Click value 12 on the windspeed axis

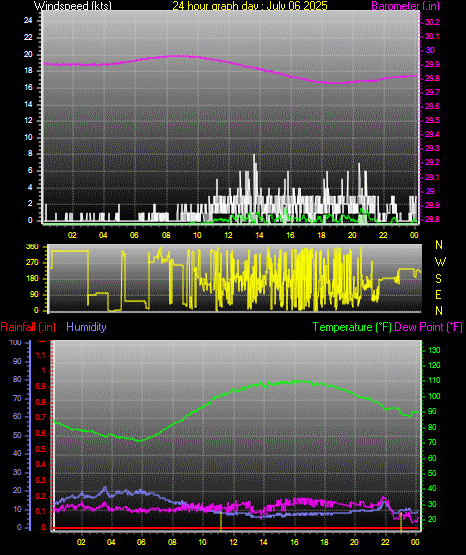[28, 121]
